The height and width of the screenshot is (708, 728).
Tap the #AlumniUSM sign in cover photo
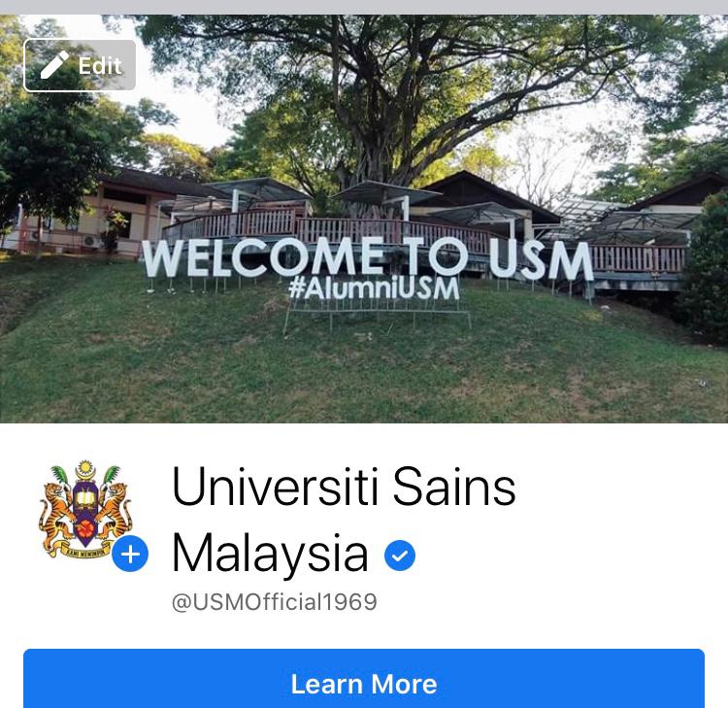375,288
